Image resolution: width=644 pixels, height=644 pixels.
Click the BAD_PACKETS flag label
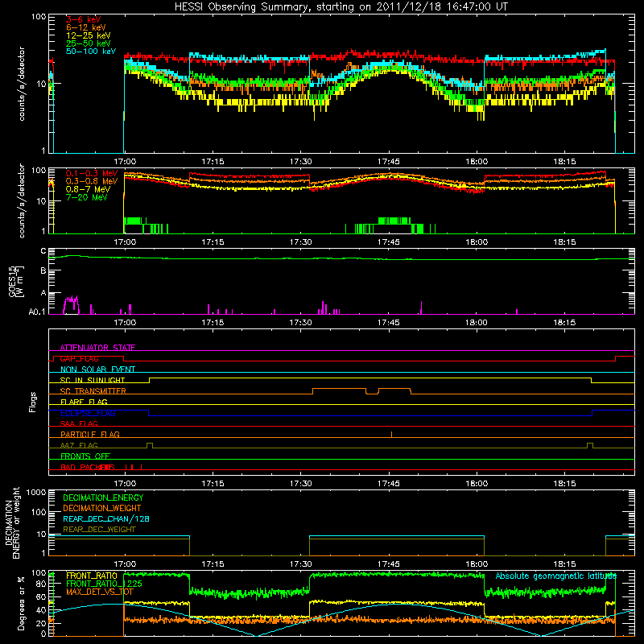(88, 467)
